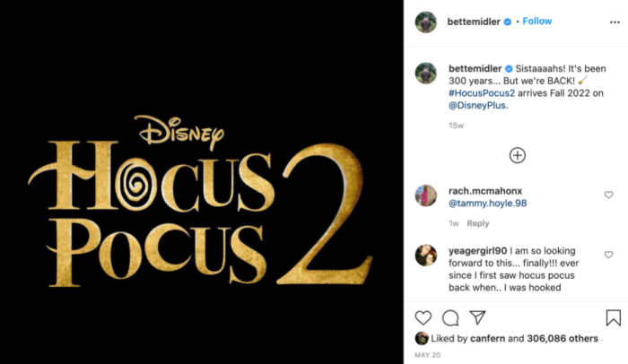This screenshot has width=628, height=364.
Task: Open the three-dot more options menu
Action: tap(615, 22)
